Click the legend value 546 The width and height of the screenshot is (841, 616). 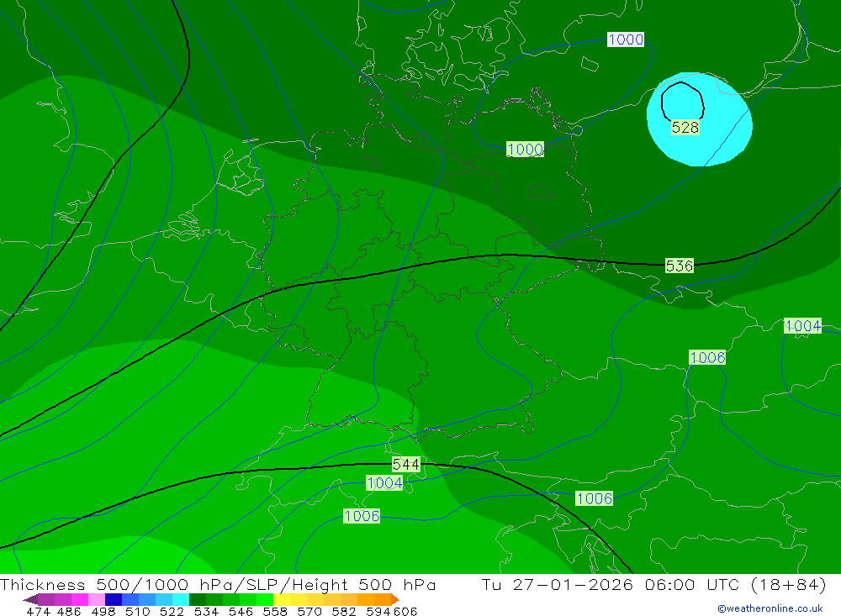241,611
